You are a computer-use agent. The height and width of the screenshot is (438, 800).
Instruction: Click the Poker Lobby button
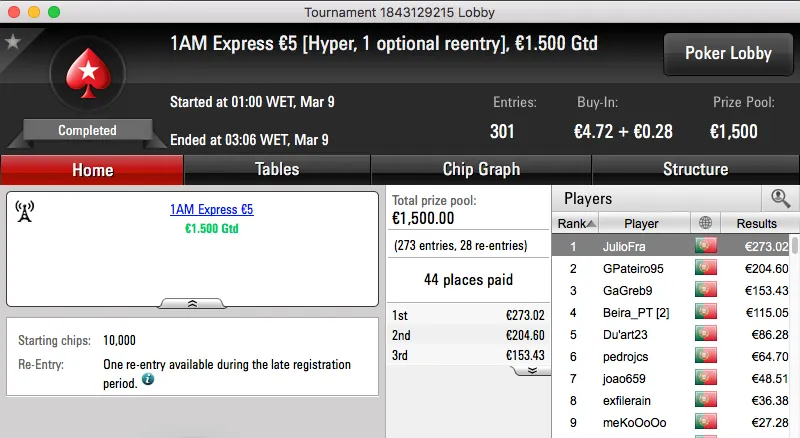pyautogui.click(x=726, y=54)
